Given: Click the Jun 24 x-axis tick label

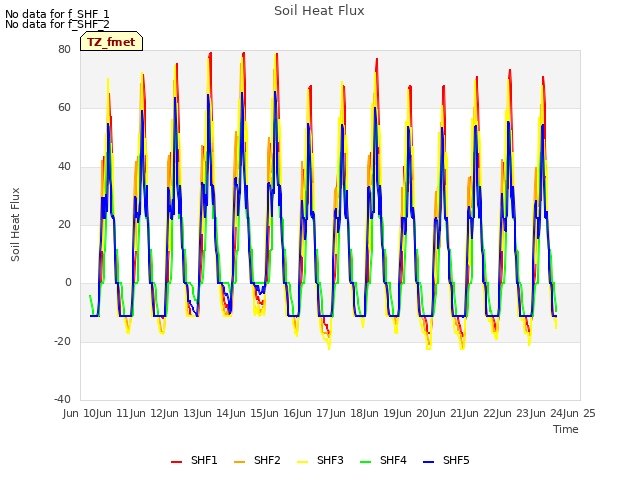Looking at the screenshot, I should [x=547, y=413].
